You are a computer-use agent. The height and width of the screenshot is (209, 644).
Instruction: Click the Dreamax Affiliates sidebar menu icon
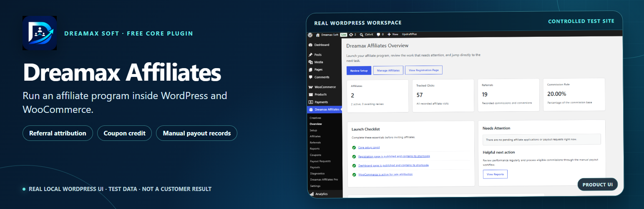click(311, 110)
